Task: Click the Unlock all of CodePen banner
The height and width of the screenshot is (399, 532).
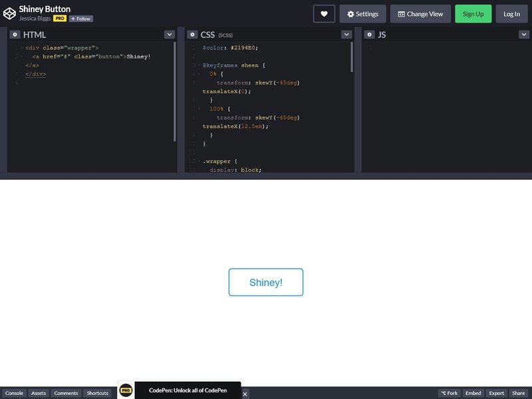Action: pyautogui.click(x=188, y=390)
